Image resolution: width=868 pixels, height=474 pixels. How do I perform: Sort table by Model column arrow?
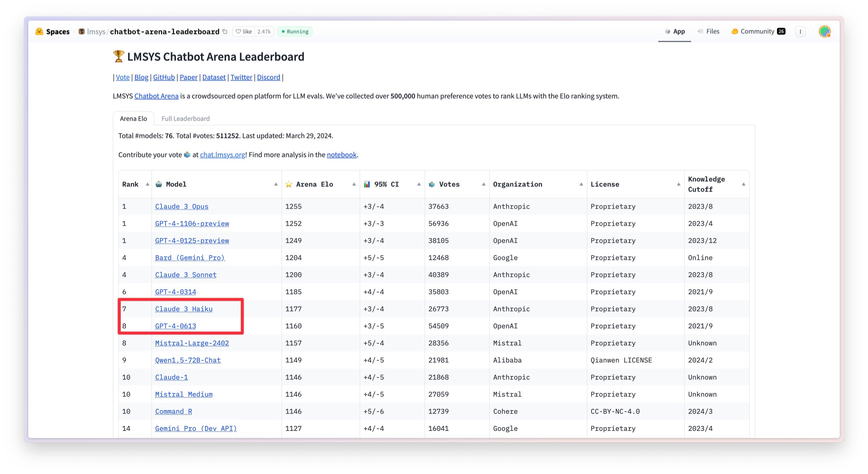tap(276, 184)
